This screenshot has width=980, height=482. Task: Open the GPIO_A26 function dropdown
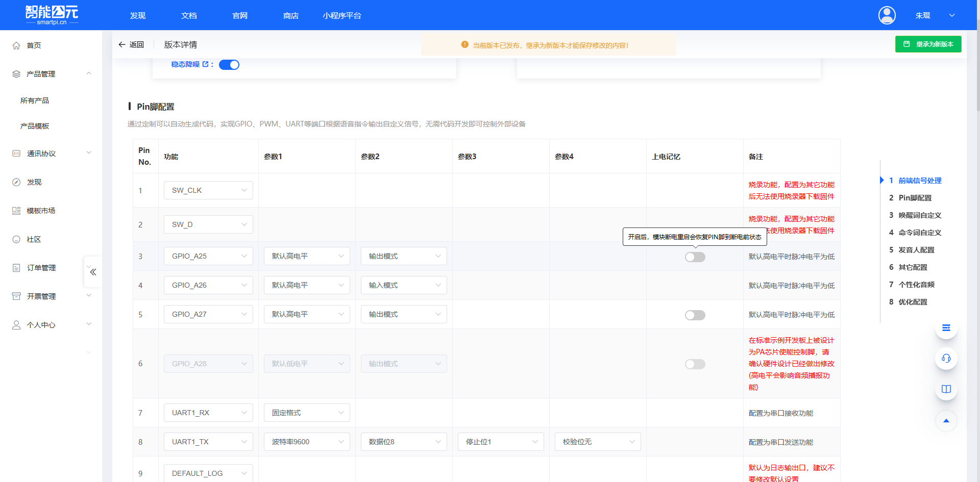tap(208, 285)
